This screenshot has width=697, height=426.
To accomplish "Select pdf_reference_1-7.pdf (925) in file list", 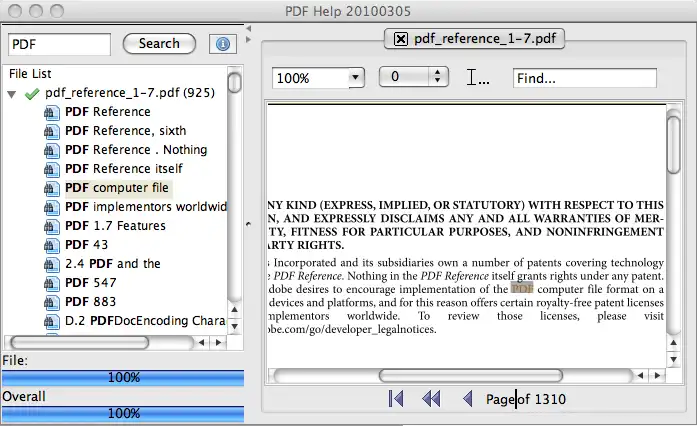I will [x=130, y=92].
